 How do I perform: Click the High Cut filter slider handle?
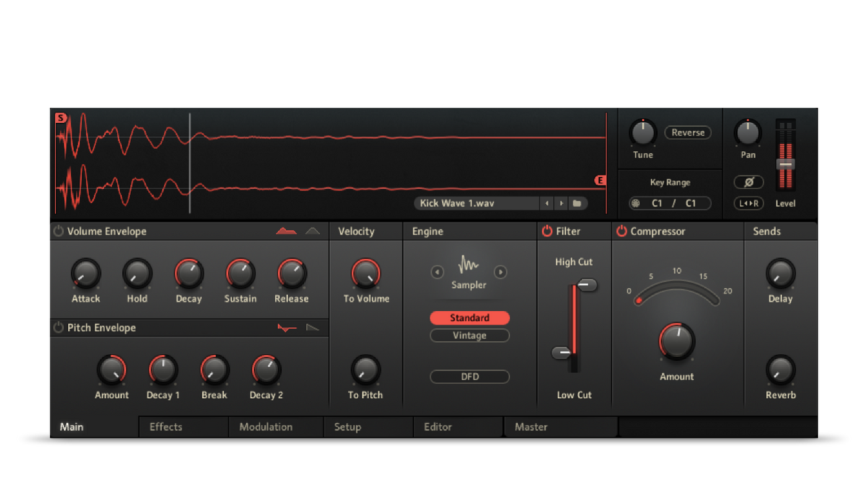tap(587, 285)
